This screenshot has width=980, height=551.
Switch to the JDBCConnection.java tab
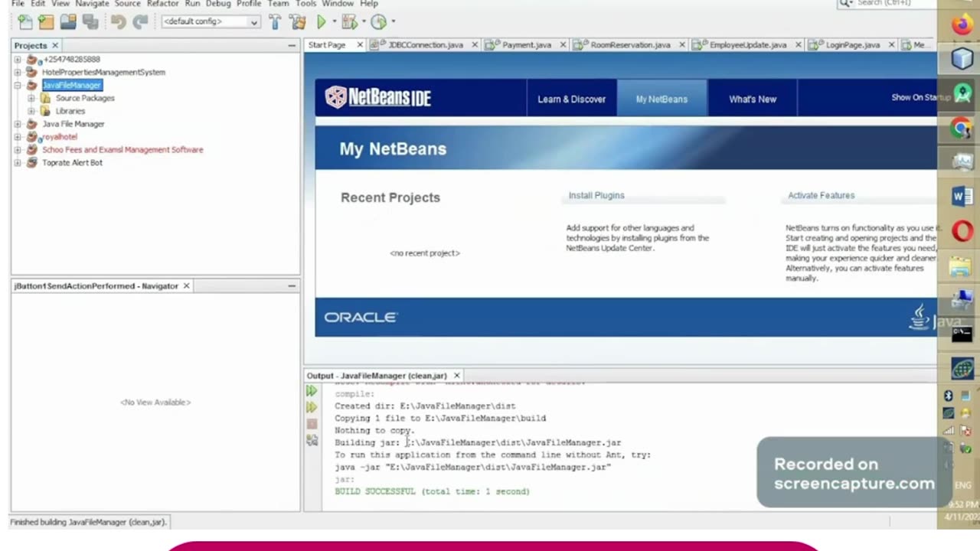pos(426,45)
